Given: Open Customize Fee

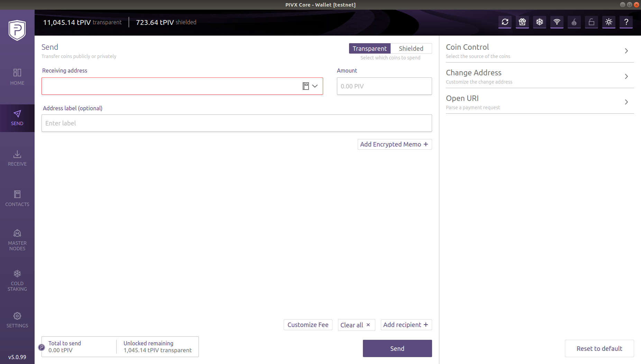Looking at the screenshot, I should tap(308, 325).
